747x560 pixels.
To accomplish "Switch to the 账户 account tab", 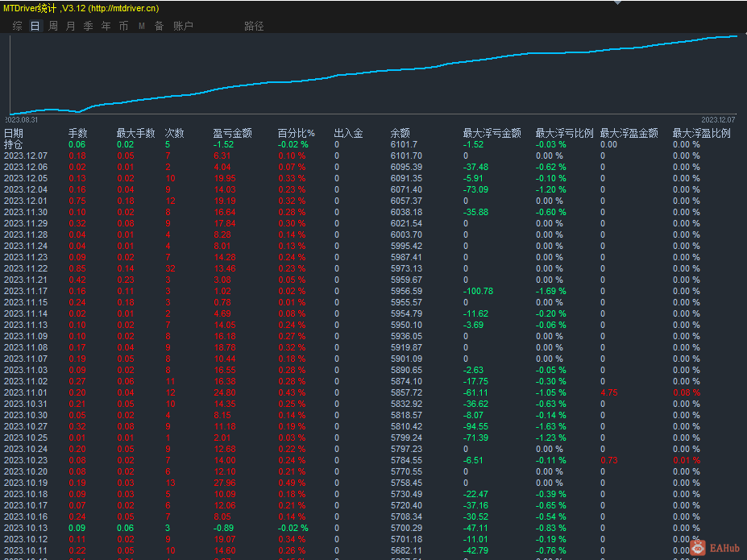I will pos(183,26).
